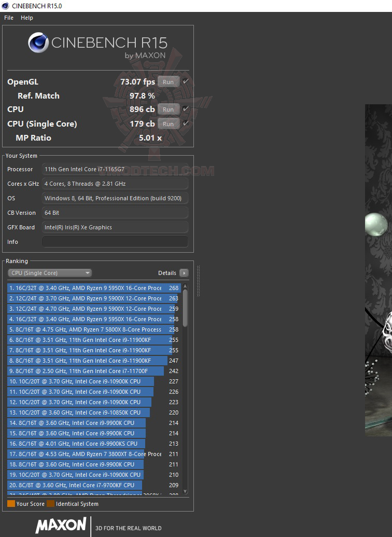Select rank 19 Core i9-10900K score 210
This screenshot has width=392, height=537.
click(94, 475)
